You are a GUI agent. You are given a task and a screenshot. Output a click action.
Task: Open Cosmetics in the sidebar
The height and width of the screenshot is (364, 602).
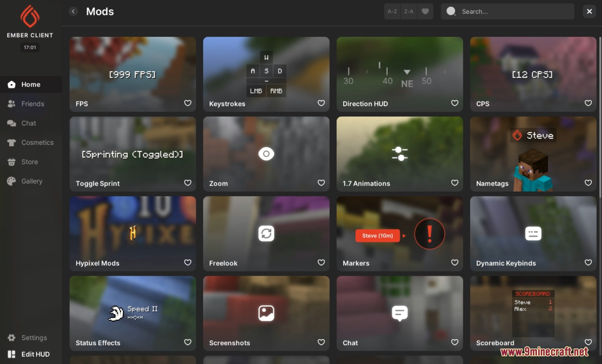click(31, 143)
